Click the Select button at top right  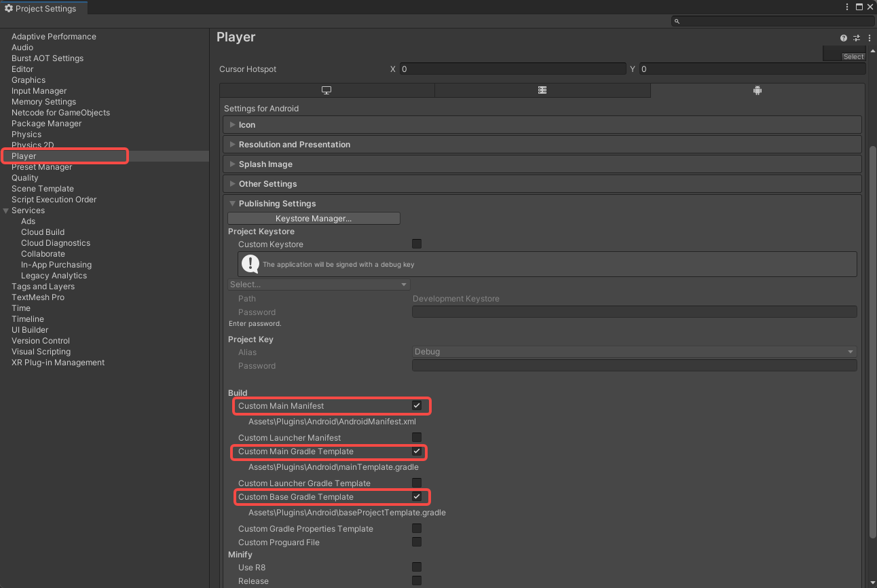point(853,57)
